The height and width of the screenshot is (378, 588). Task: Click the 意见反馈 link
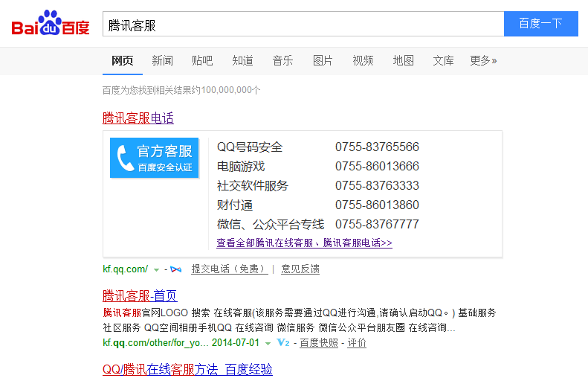[x=300, y=269]
